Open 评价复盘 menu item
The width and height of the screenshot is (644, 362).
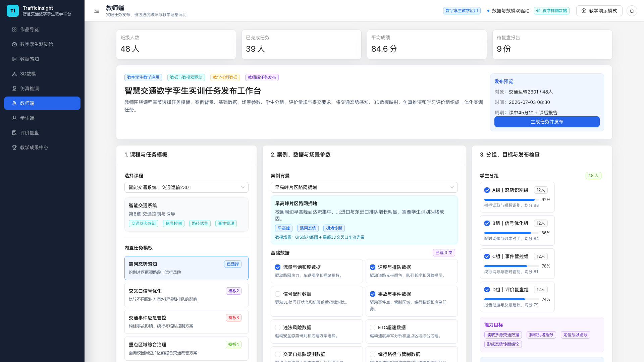coord(42,133)
